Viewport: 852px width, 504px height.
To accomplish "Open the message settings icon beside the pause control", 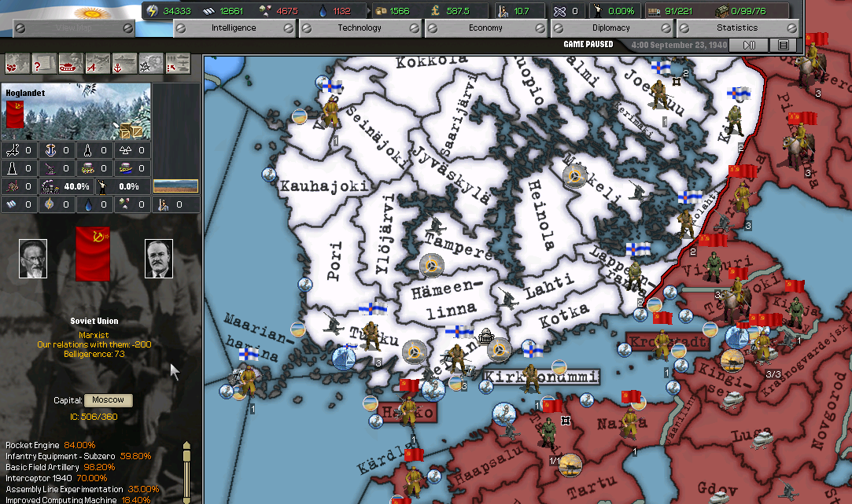I will pos(783,45).
